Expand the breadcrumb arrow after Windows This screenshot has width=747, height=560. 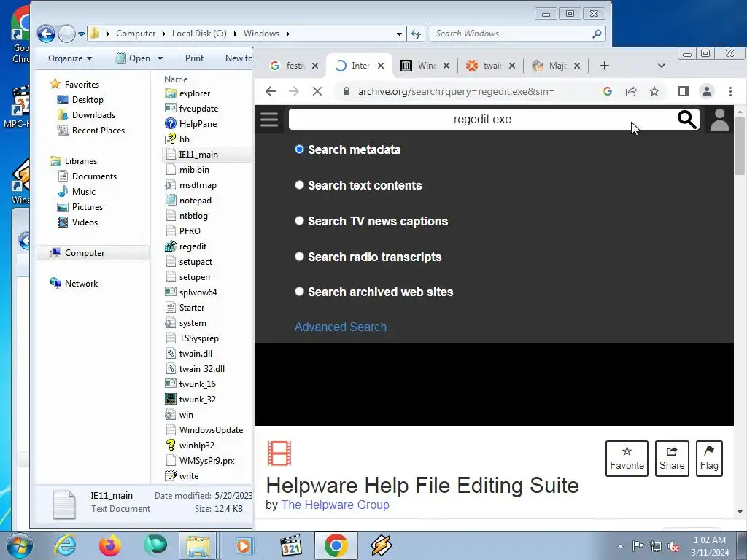coord(287,34)
